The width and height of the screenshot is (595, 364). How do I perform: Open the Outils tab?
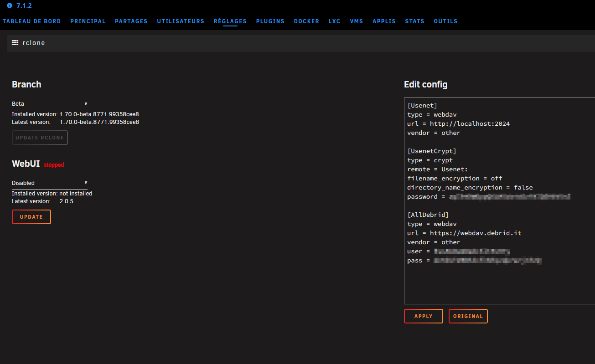pos(445,21)
